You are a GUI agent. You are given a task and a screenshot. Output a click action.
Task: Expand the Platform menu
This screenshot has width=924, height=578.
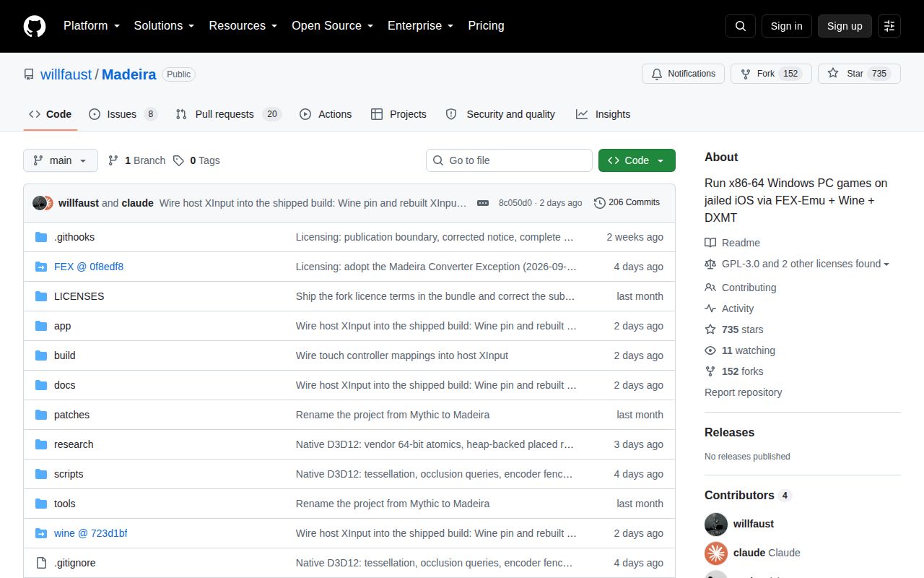pyautogui.click(x=93, y=26)
